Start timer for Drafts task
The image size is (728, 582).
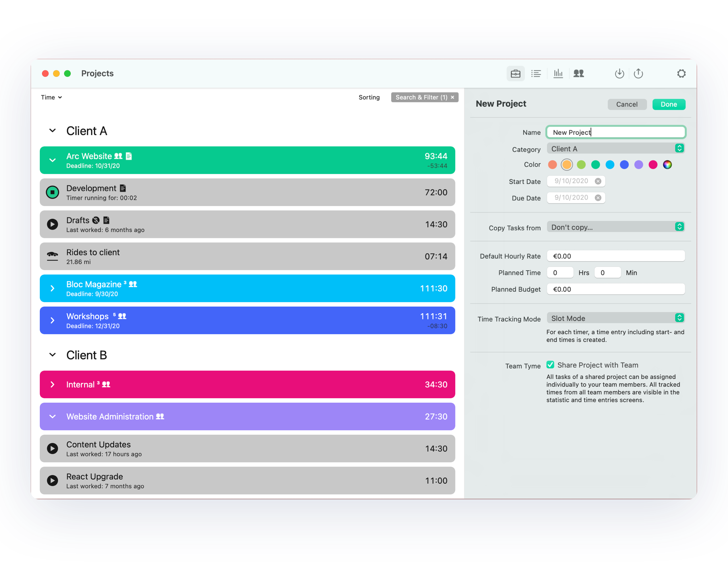[x=52, y=225]
